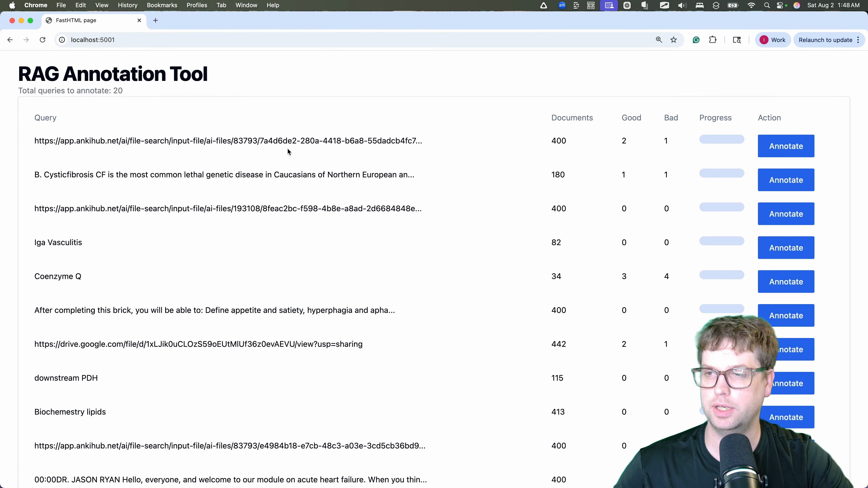
Task: View site information icon beside URL
Action: [x=62, y=40]
